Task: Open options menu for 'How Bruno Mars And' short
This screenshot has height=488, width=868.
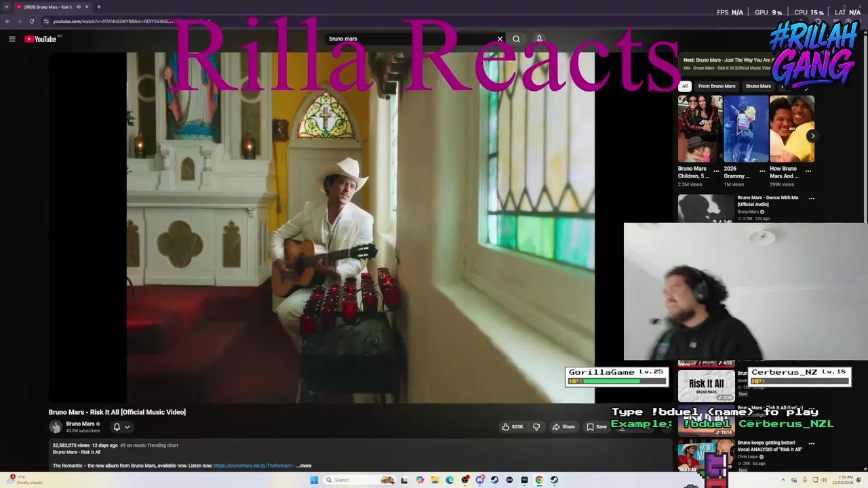Action: 808,171
